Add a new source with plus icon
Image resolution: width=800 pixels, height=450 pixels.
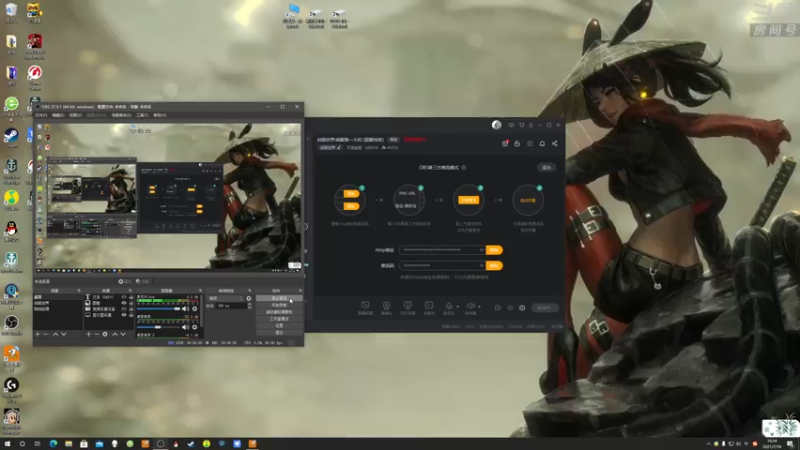(x=88, y=334)
